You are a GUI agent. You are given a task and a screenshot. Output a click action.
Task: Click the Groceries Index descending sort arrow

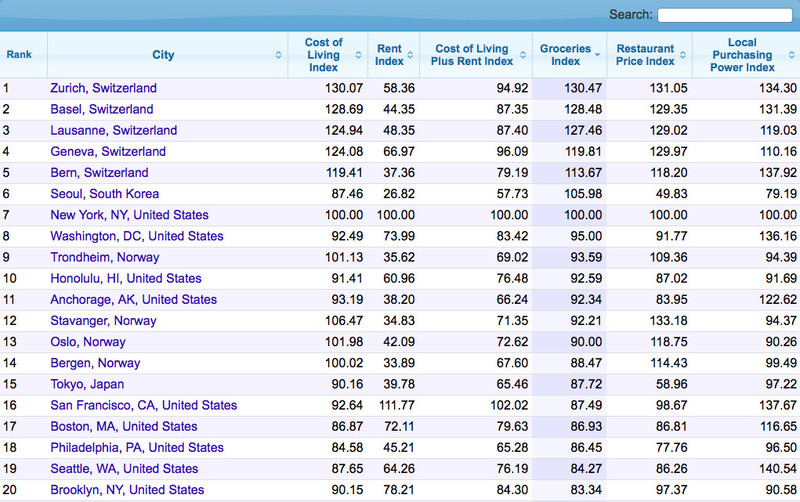click(597, 55)
